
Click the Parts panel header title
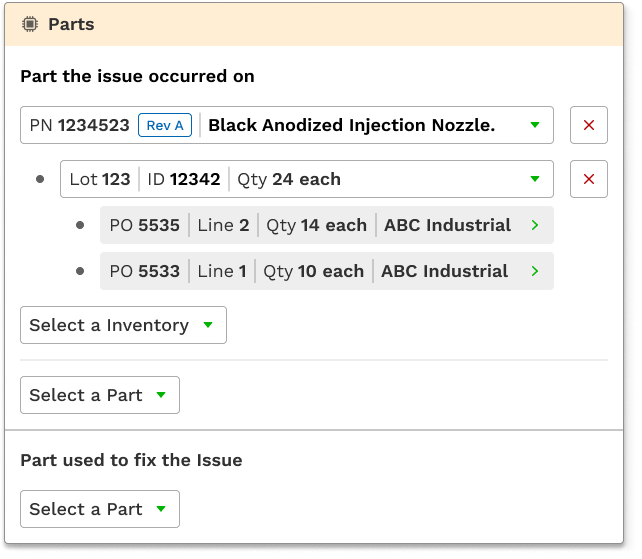(x=71, y=24)
